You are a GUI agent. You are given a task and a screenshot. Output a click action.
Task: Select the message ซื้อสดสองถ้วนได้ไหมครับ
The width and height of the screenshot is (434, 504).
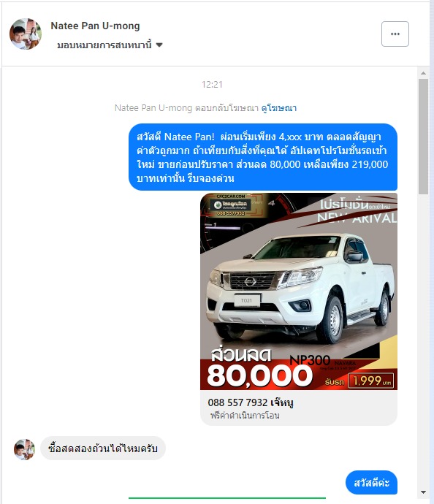[103, 448]
